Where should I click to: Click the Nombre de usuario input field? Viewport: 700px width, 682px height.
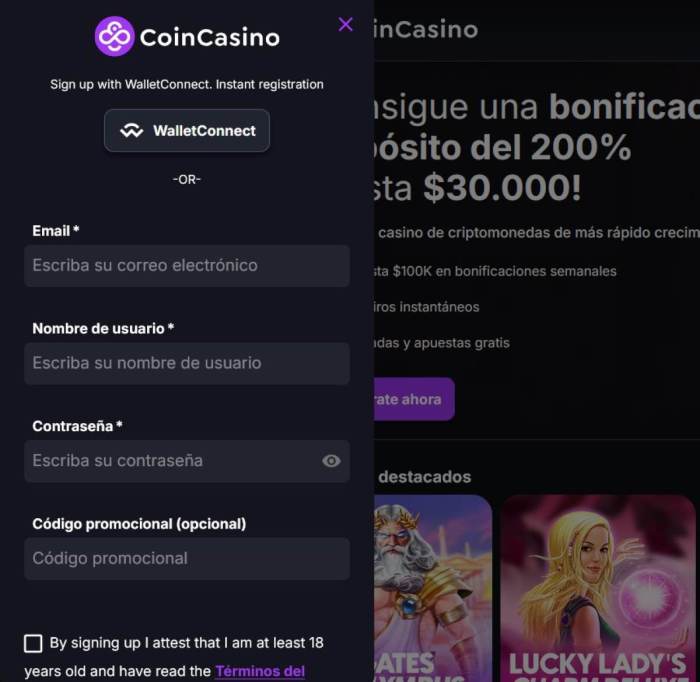(187, 363)
